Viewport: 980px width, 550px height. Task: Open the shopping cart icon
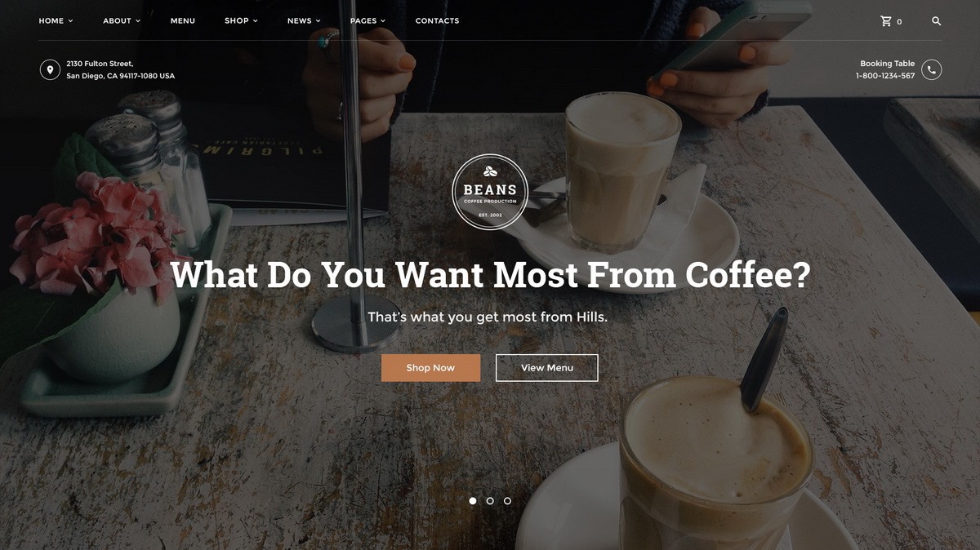pos(886,21)
